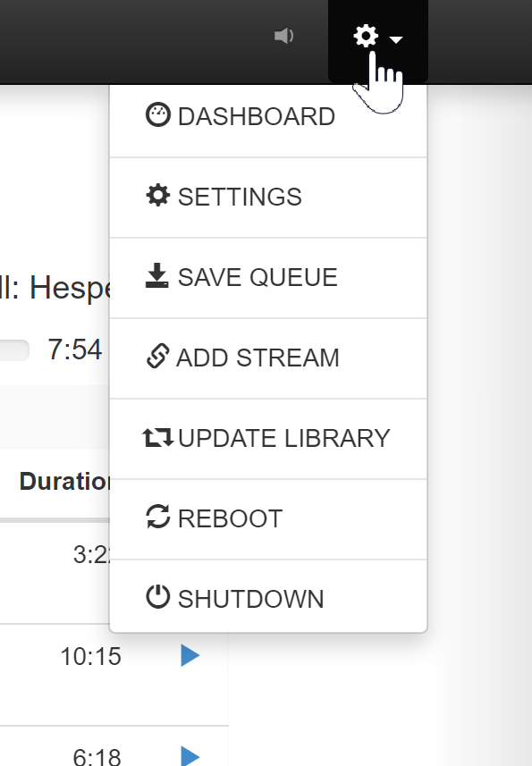Click the download icon for Save Queue
This screenshot has width=532, height=766.
click(157, 275)
